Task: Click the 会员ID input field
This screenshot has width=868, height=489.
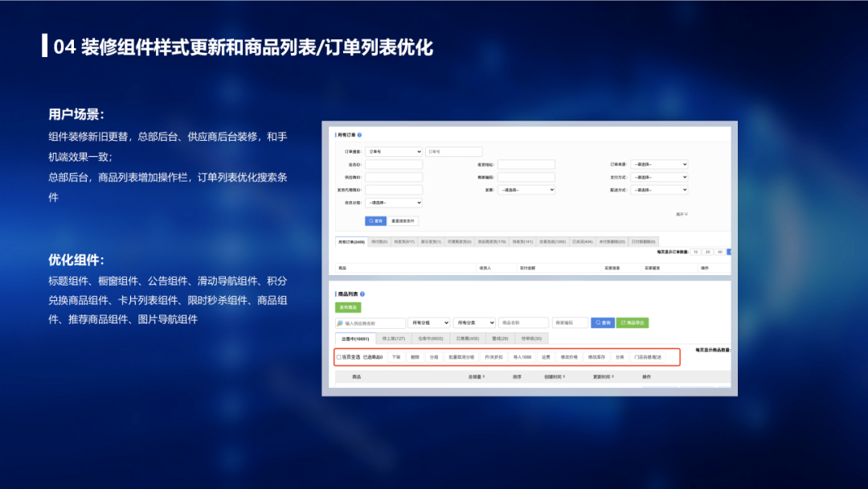Action: tap(393, 164)
